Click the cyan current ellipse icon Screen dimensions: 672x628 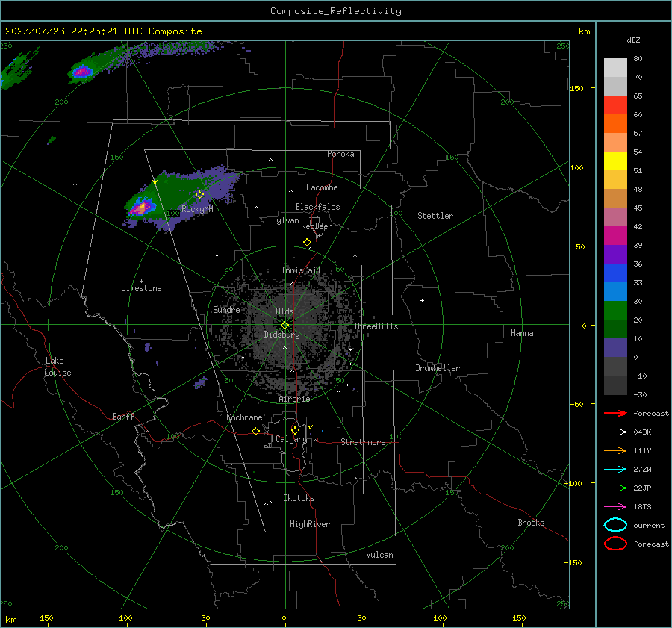[x=615, y=525]
